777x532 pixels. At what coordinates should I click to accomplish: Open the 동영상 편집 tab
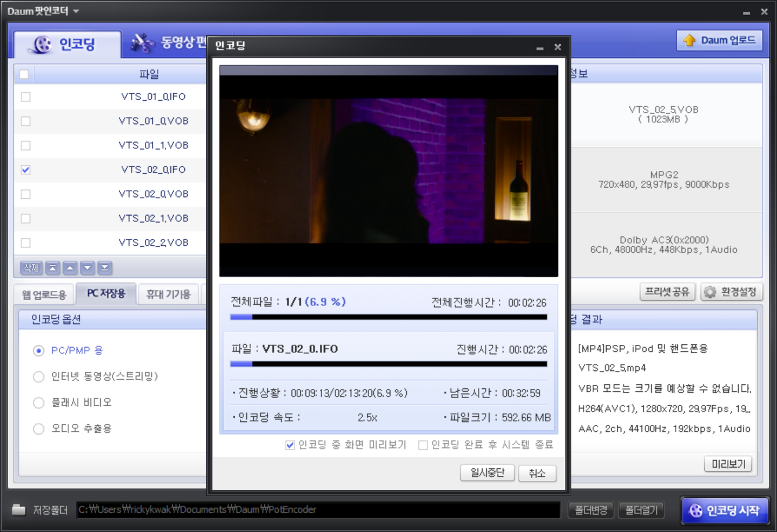[x=168, y=43]
